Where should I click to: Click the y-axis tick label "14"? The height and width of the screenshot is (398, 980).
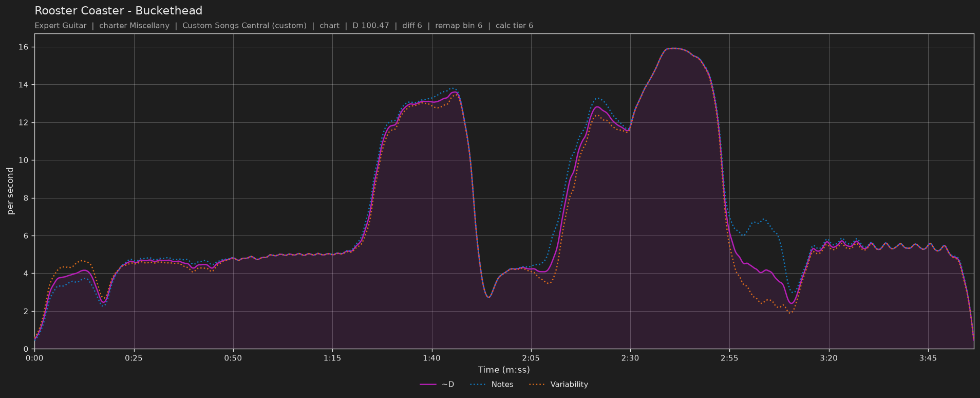24,85
